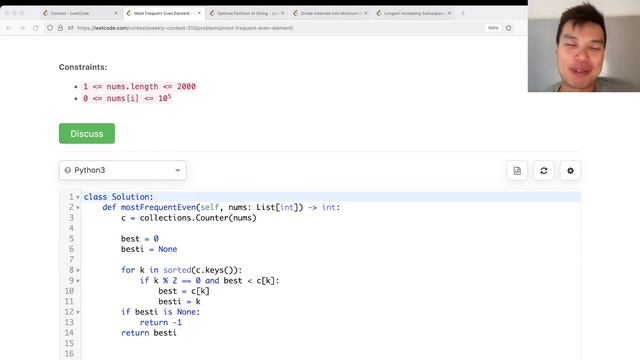Switch to the Longest Increasing Subsequence tab
This screenshot has height=360, width=640.
[x=413, y=13]
